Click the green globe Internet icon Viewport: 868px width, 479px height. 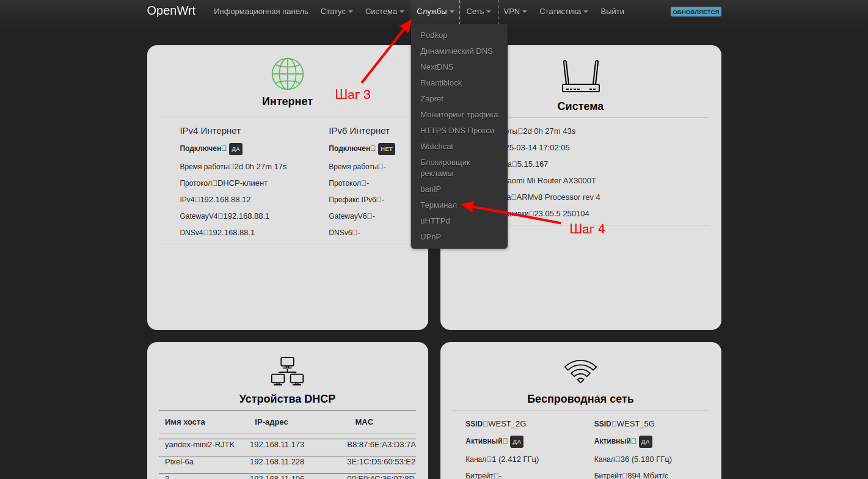[288, 74]
